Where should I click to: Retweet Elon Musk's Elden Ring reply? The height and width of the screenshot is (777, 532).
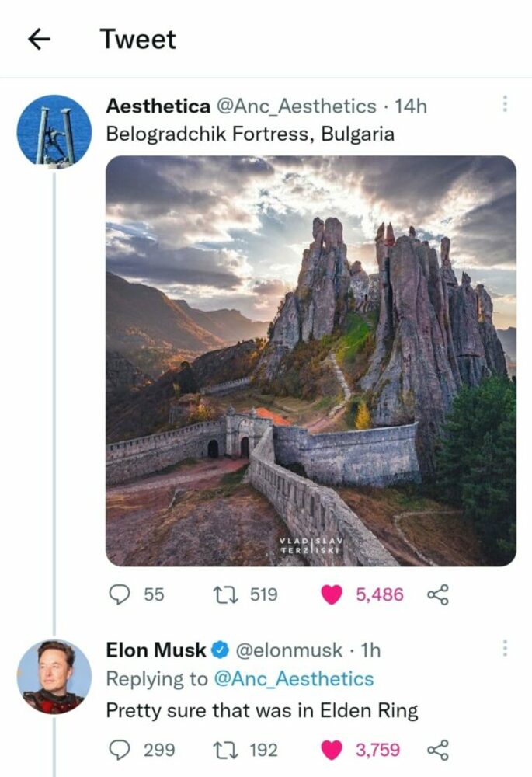coord(224,749)
